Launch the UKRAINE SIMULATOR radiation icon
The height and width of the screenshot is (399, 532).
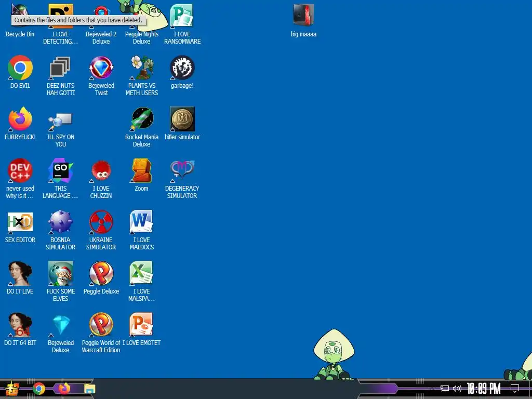coord(101,230)
